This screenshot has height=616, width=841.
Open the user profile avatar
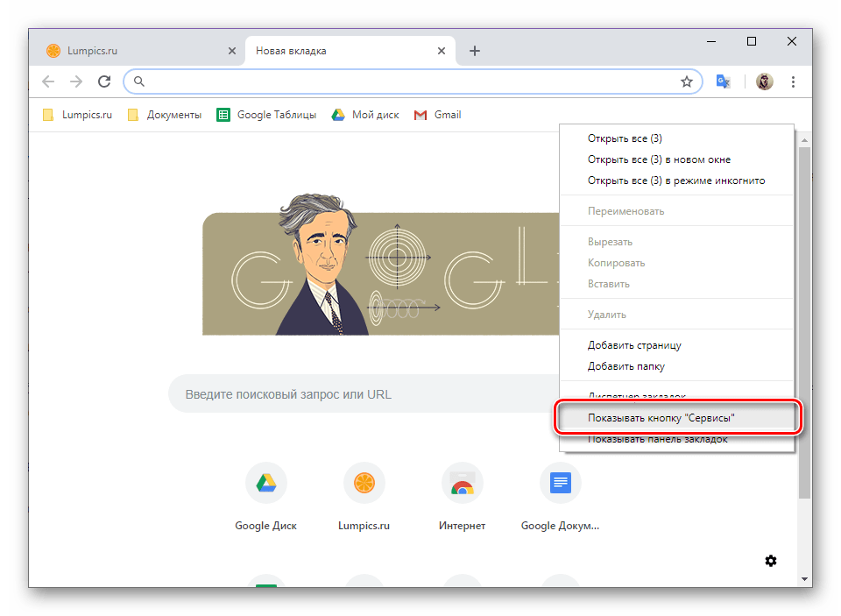[764, 81]
